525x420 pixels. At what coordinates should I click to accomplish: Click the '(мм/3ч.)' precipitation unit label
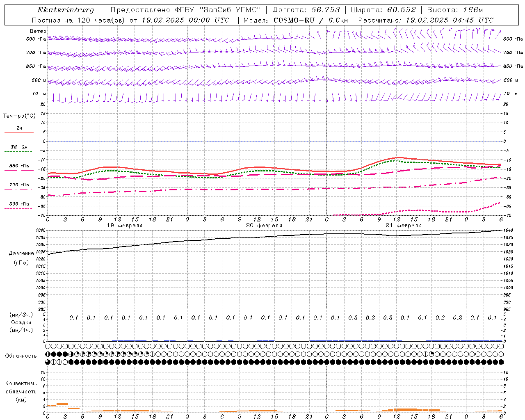point(21,315)
